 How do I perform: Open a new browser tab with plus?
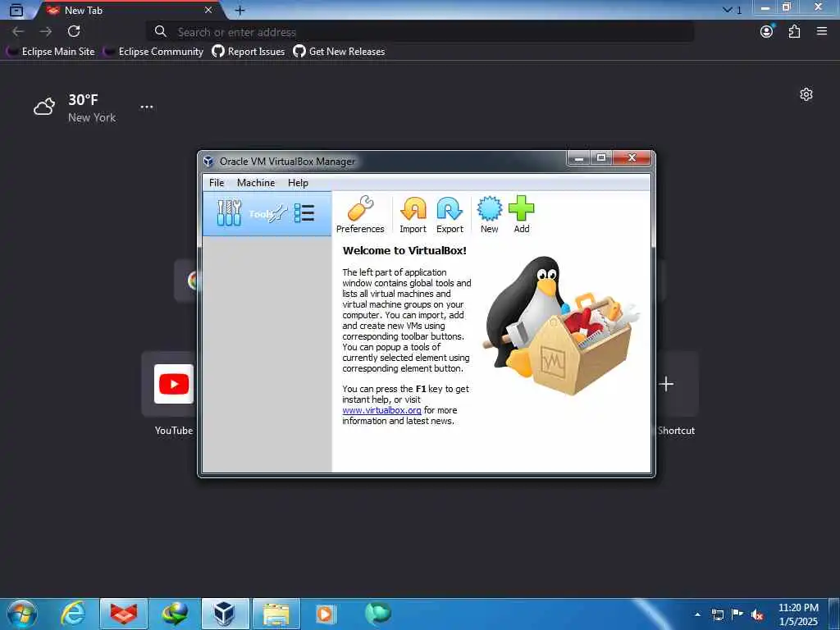(x=240, y=10)
